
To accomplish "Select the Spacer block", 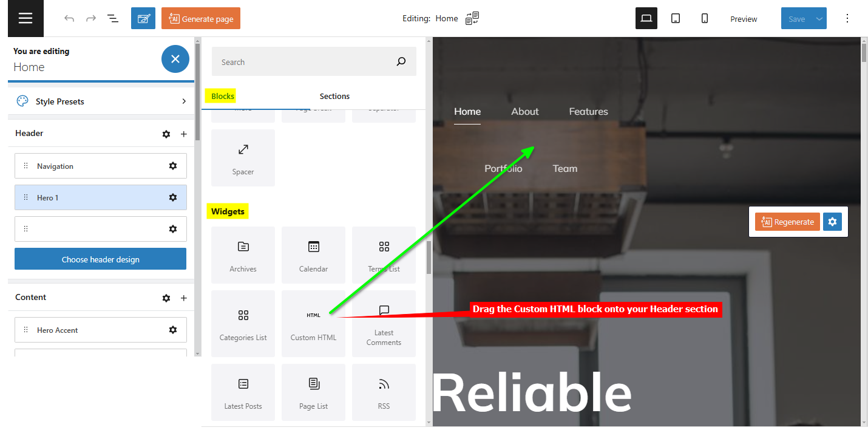I will tap(243, 158).
